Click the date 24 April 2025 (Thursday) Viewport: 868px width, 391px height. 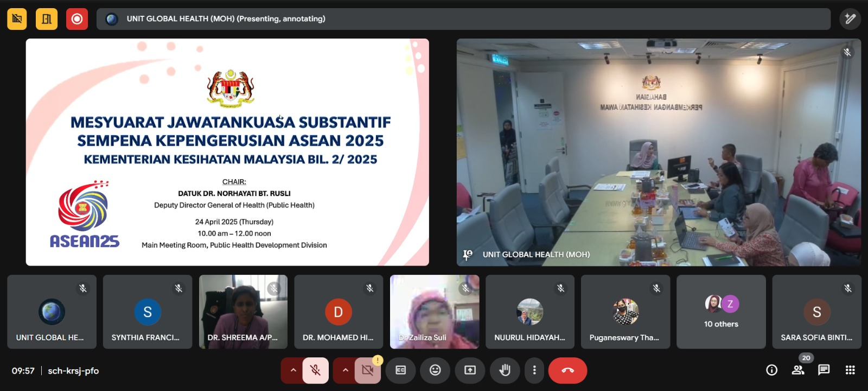point(234,222)
